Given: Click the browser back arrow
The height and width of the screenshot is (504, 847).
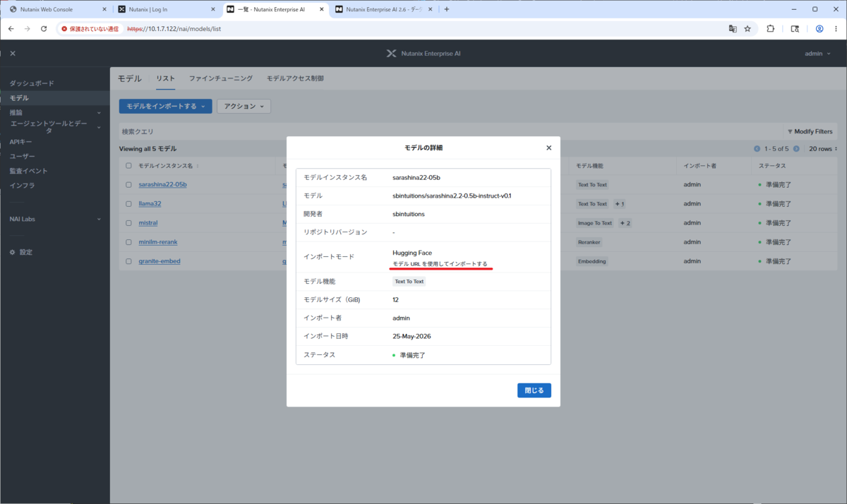Looking at the screenshot, I should (x=11, y=29).
